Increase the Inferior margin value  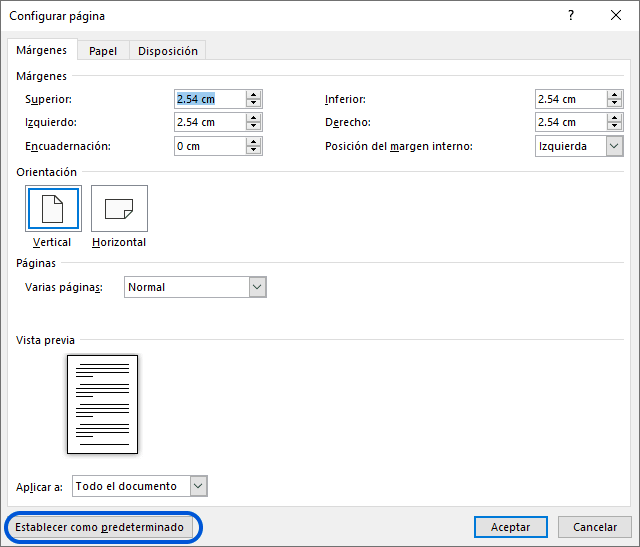coord(614,95)
